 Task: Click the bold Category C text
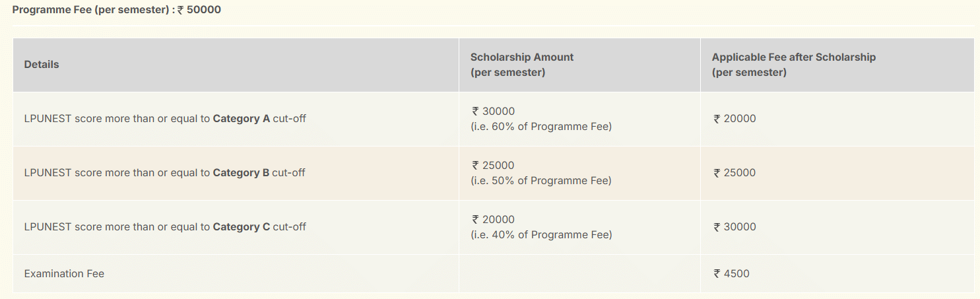click(x=241, y=227)
